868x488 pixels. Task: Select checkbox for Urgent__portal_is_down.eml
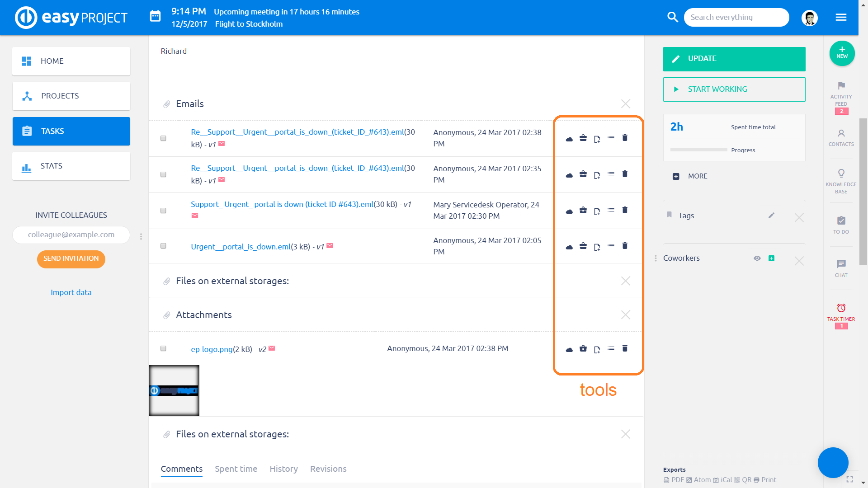click(x=163, y=246)
